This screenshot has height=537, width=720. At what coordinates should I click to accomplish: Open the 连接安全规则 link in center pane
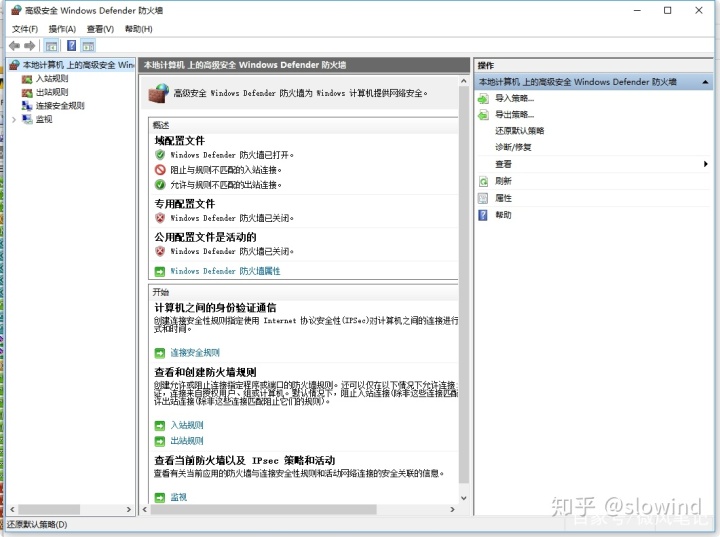pos(195,352)
